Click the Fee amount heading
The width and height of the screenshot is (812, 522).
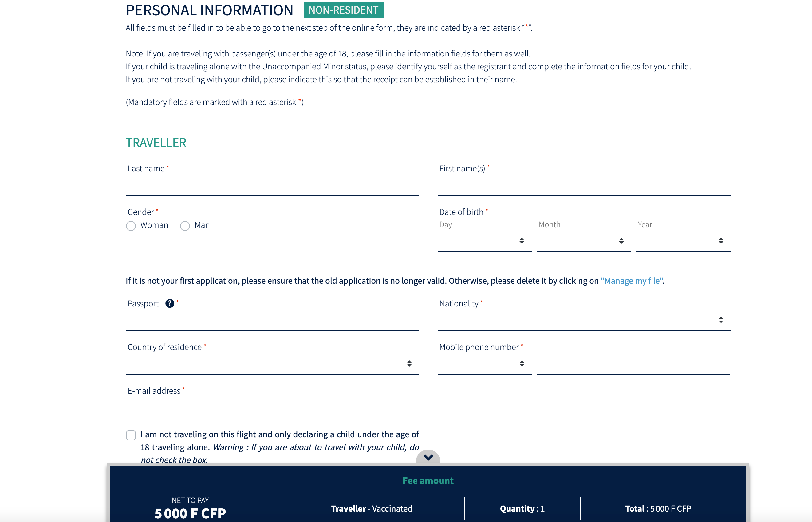[x=428, y=481]
